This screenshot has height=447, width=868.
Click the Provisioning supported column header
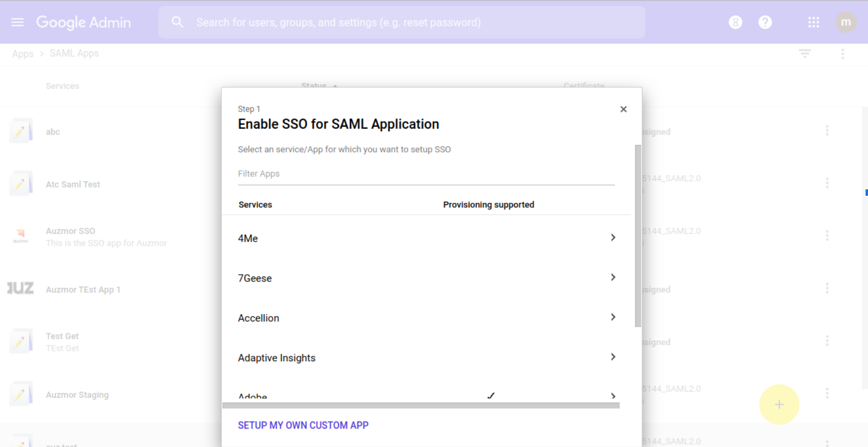pyautogui.click(x=489, y=205)
